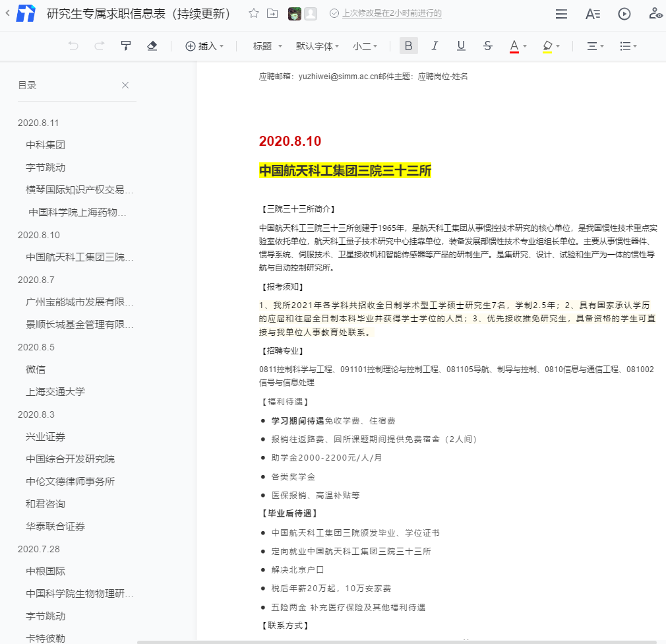This screenshot has height=644, width=666.
Task: Click the 应聘邮箱 email line at top
Action: pos(363,77)
